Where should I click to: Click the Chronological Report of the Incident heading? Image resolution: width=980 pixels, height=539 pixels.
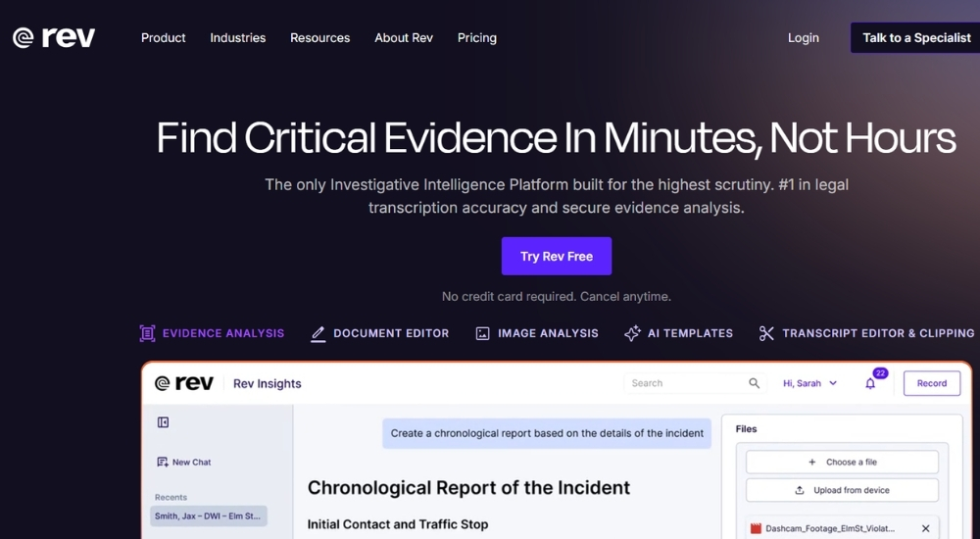pos(468,487)
